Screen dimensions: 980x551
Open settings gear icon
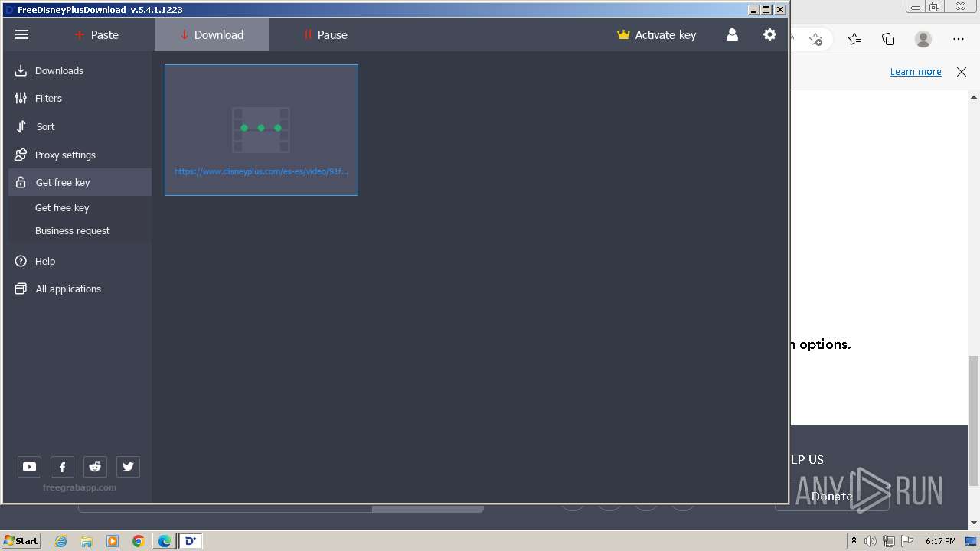[769, 34]
